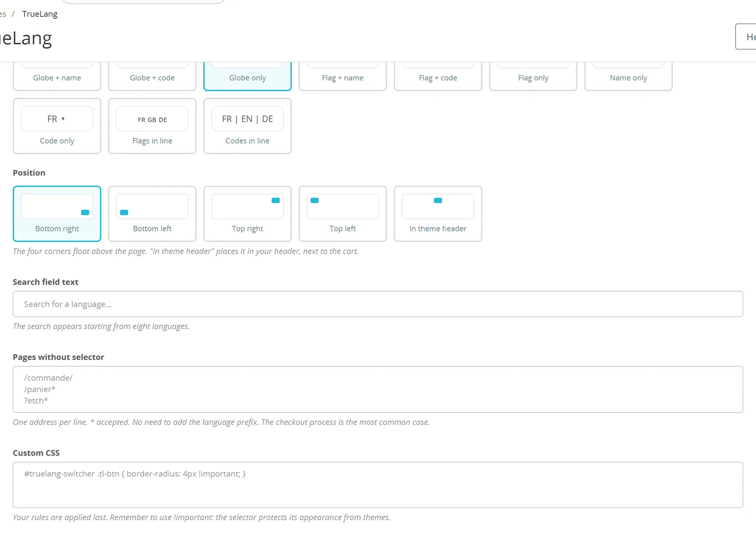The height and width of the screenshot is (559, 756).
Task: Click the FR | EN | DE codes preview
Action: 248,119
